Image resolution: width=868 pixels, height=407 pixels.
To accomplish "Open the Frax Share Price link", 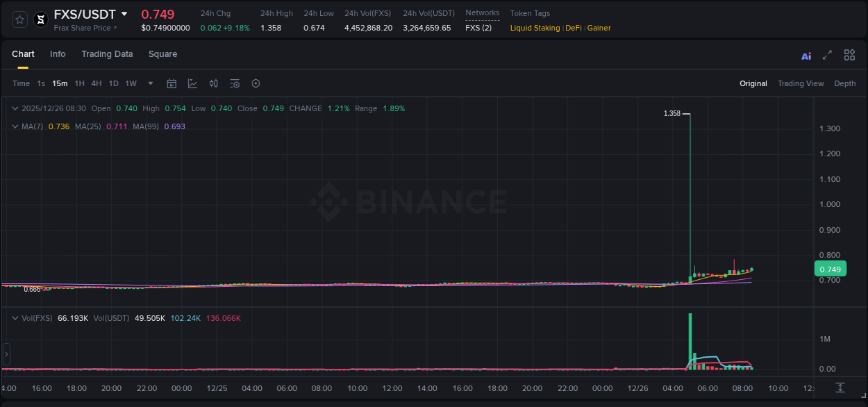I will 83,28.
